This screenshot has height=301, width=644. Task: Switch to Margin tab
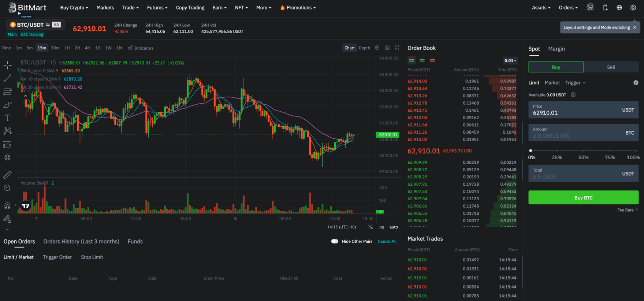click(556, 49)
